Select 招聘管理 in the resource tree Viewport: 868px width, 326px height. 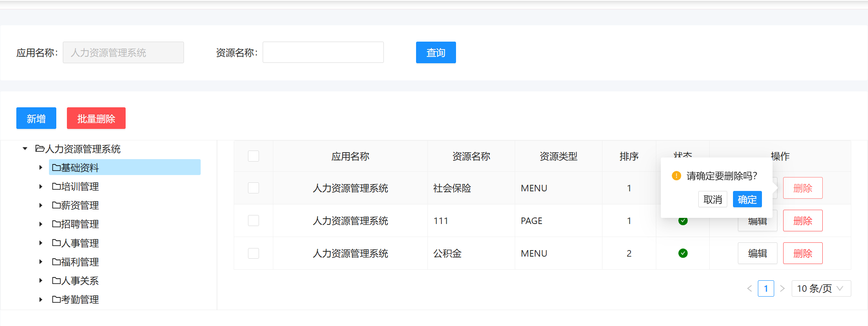click(x=80, y=224)
